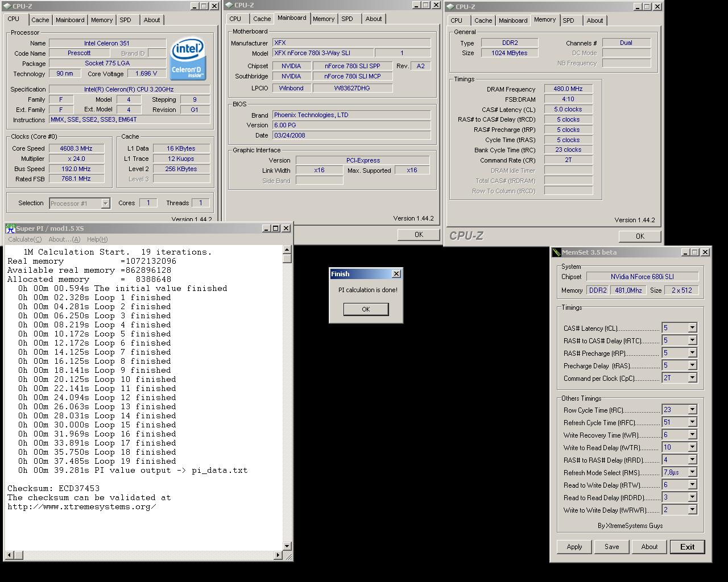Switch to Memory tab in first CPU-Z
Screen dimensions: 728x582
point(102,20)
